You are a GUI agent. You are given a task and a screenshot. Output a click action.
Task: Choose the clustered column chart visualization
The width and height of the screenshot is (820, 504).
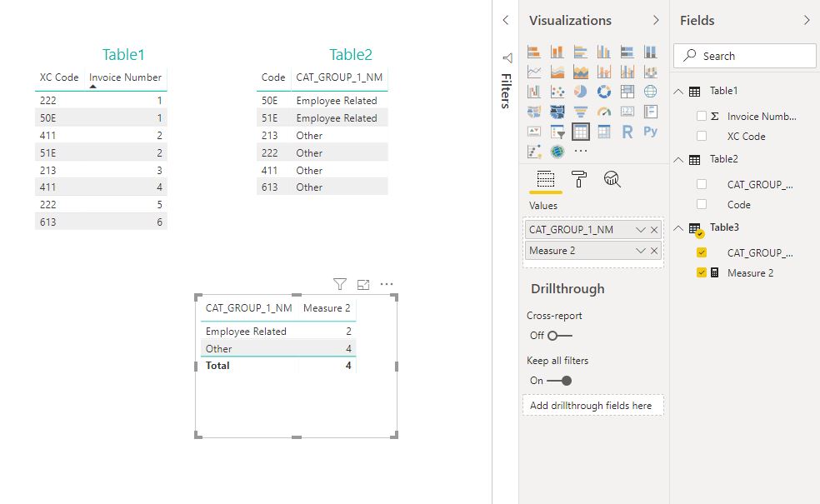[x=604, y=52]
